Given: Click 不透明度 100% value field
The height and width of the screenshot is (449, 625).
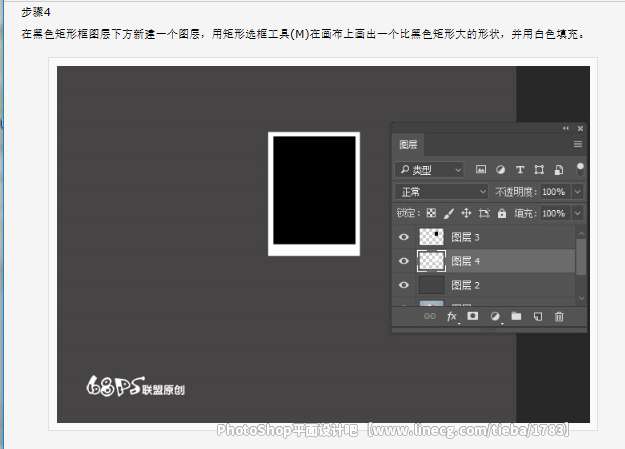Looking at the screenshot, I should pos(555,192).
